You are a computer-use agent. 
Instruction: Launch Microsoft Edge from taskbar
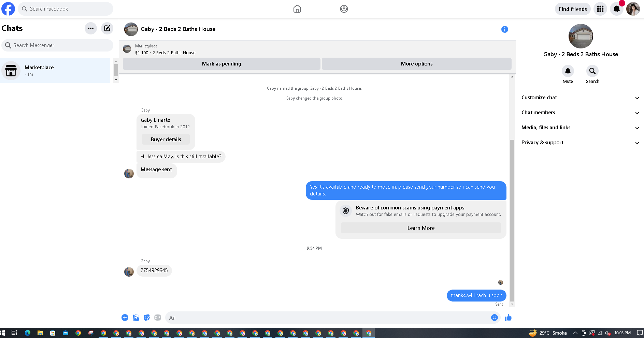28,333
